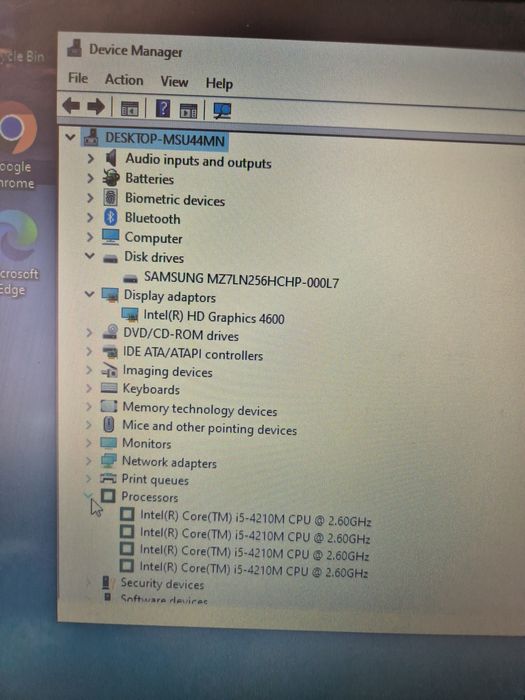Viewport: 525px width, 700px height.
Task: Collapse the Disk drives category
Action: (x=90, y=256)
